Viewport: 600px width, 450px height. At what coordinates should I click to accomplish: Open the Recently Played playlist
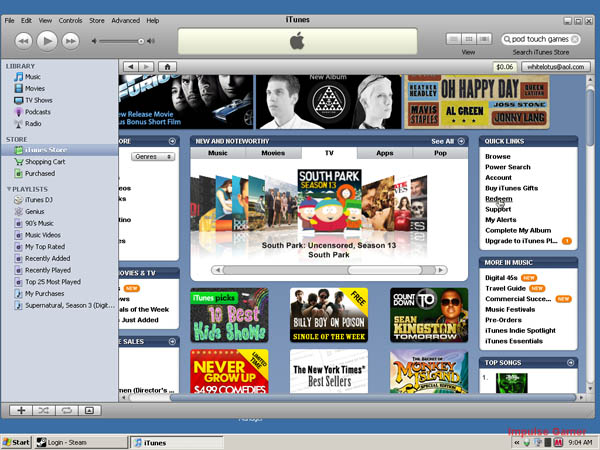pyautogui.click(x=42, y=270)
